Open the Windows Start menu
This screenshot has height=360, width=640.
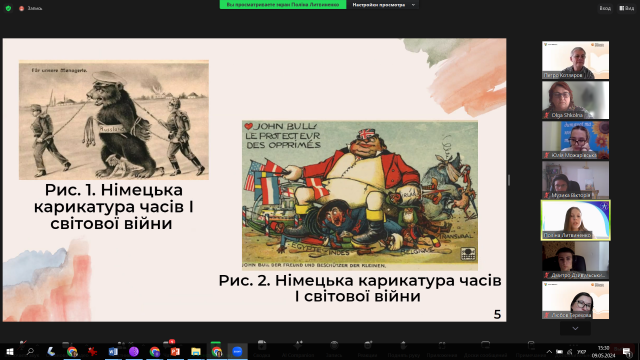click(10, 351)
